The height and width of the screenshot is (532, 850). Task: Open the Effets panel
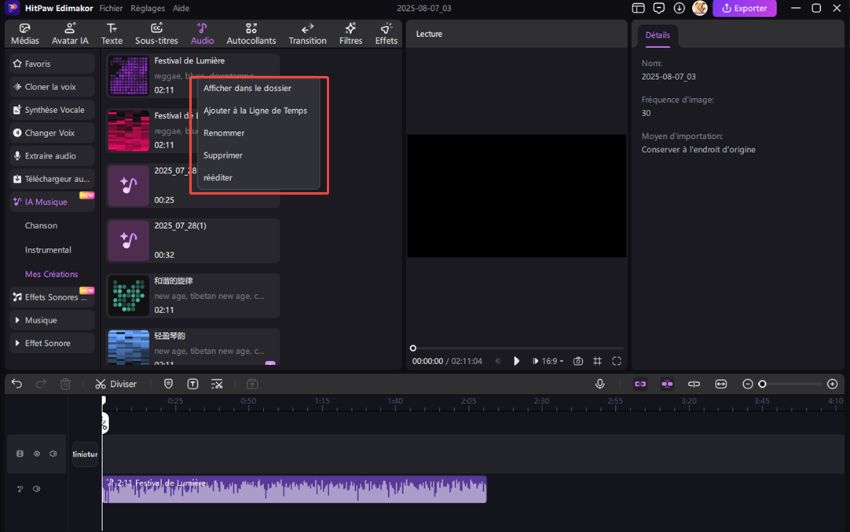click(386, 34)
